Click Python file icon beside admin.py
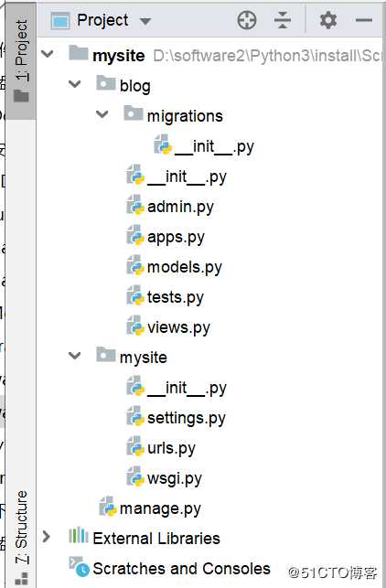The width and height of the screenshot is (386, 588). point(135,205)
